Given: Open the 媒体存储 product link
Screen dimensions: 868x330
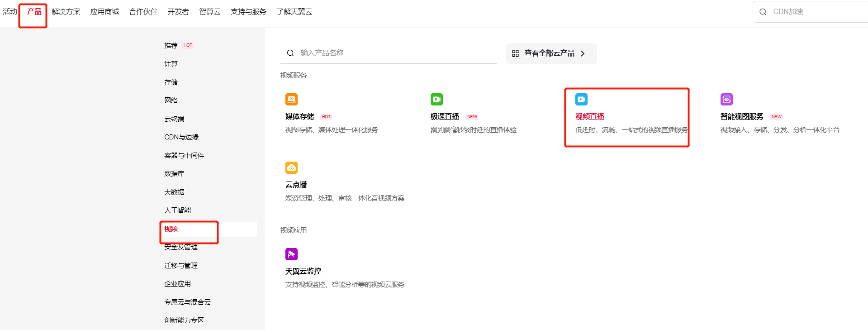Looking at the screenshot, I should [299, 117].
